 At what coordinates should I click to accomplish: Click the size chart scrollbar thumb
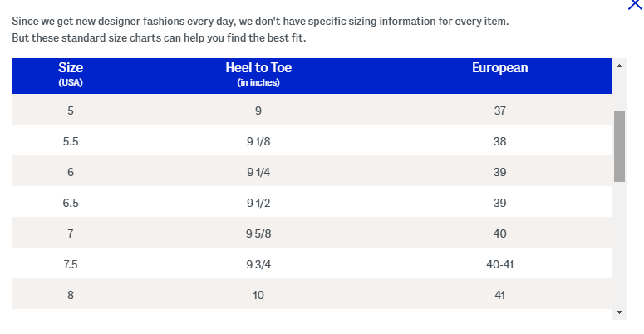point(619,145)
